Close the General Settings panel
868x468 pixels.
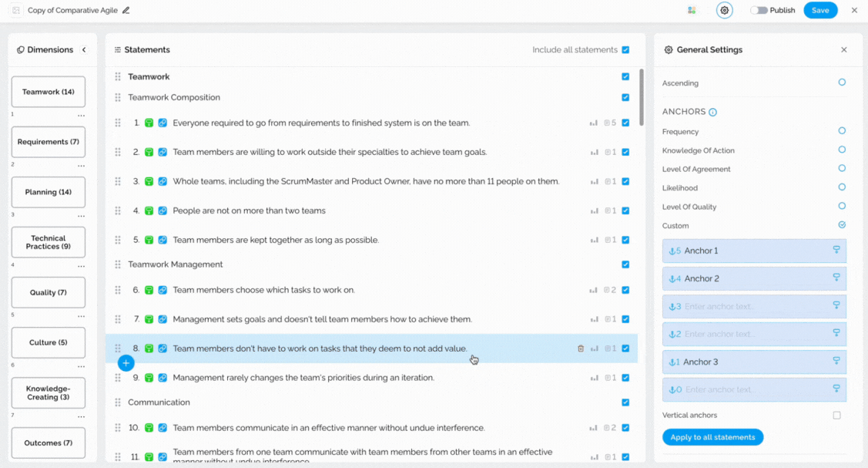843,50
